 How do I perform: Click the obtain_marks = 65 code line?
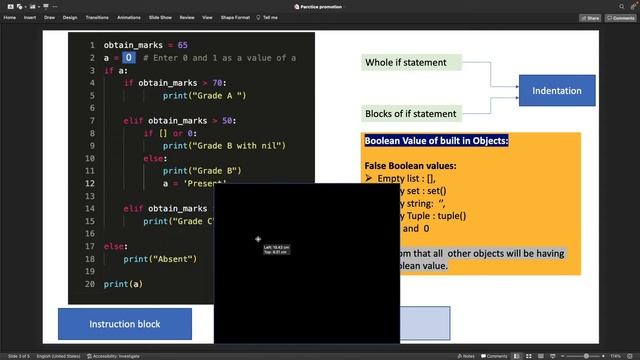pos(145,45)
